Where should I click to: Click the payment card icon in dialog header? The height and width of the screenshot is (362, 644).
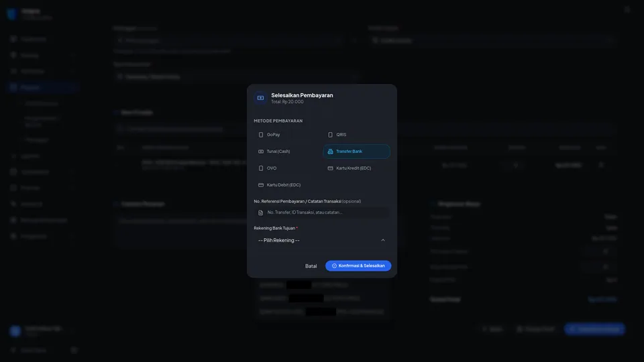tap(260, 98)
